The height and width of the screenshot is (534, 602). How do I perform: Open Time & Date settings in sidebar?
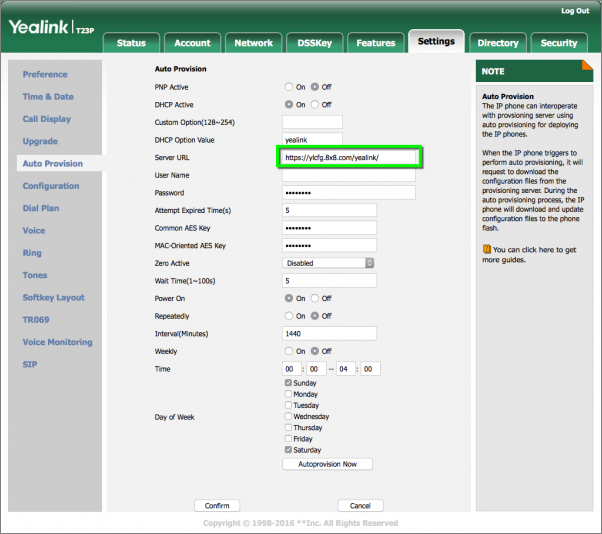(48, 97)
